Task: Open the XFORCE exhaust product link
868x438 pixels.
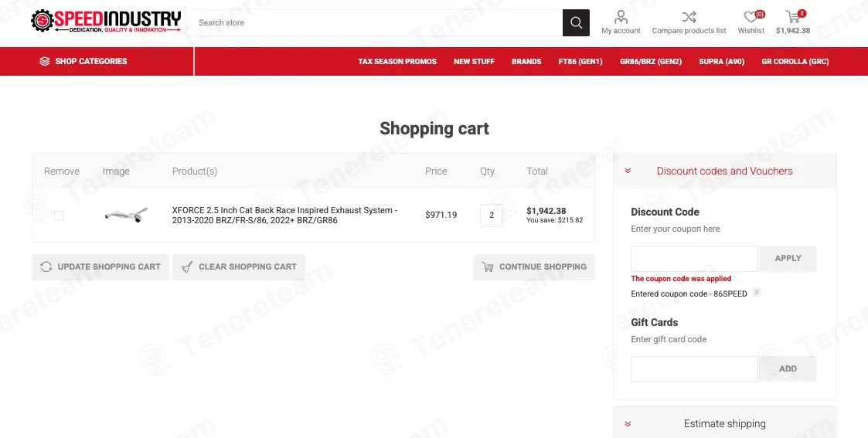Action: pos(284,215)
